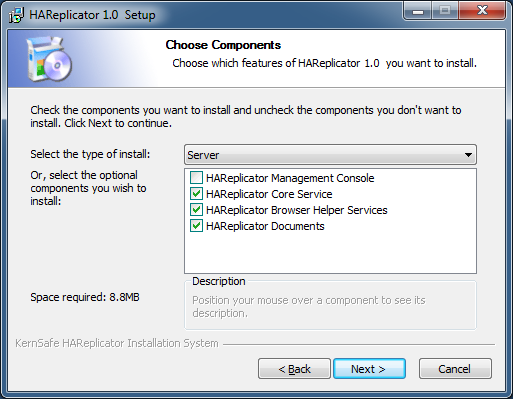Screen dimensions: 513x399
Task: Close the setup window with X
Action: 482,11
